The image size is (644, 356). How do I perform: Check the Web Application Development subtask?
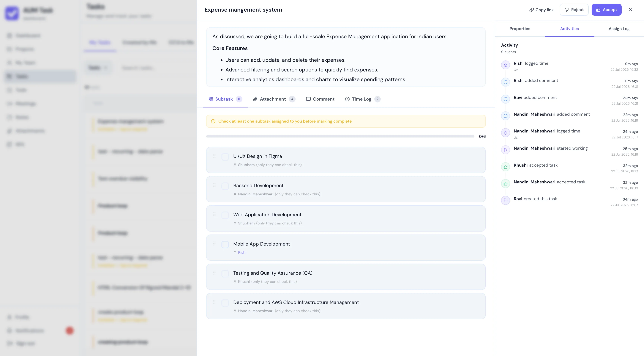tap(225, 215)
